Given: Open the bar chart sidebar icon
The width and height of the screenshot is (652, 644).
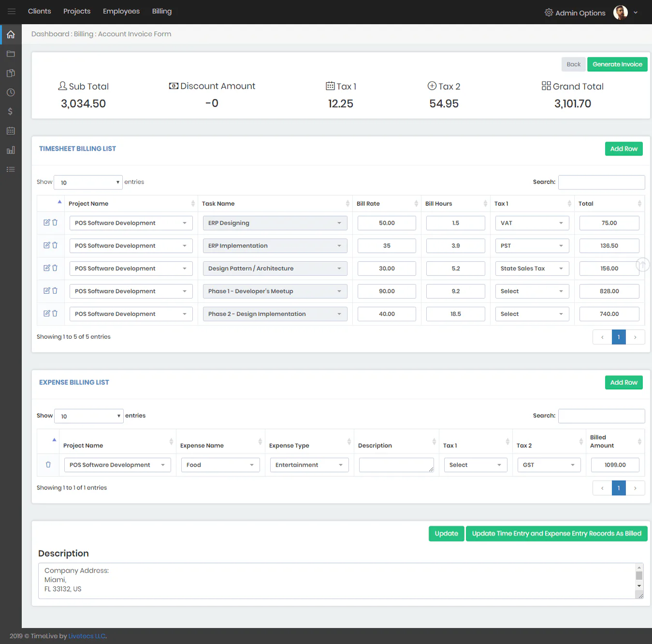Looking at the screenshot, I should point(11,150).
